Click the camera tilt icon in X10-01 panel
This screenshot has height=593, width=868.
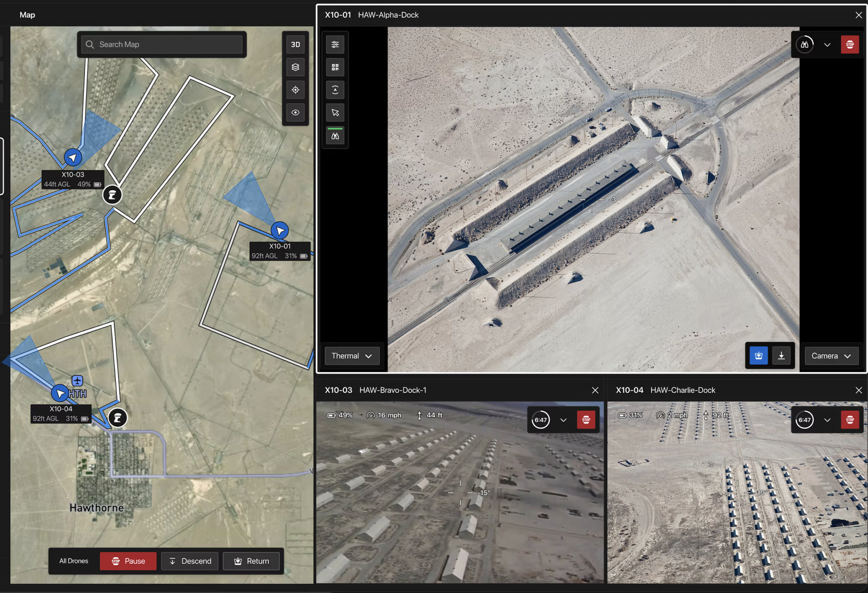[335, 90]
